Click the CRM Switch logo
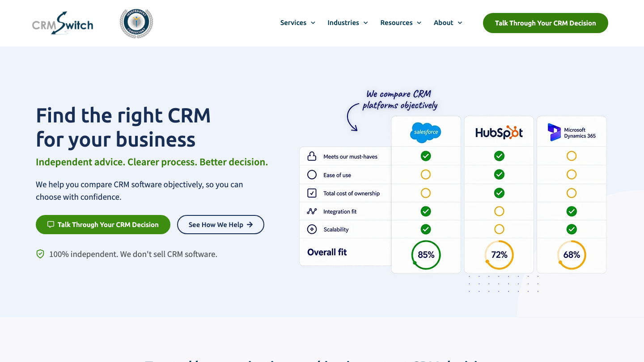 coord(63,23)
